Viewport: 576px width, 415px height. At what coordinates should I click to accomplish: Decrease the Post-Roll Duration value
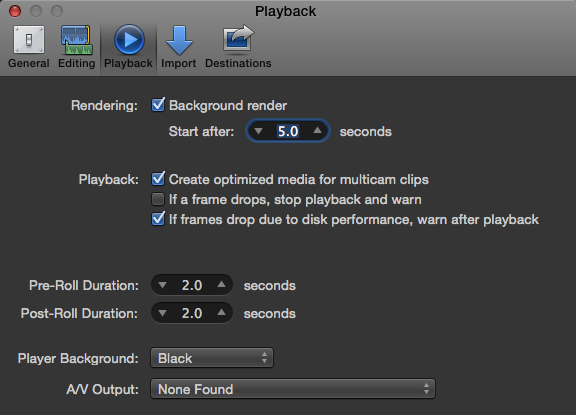point(162,313)
